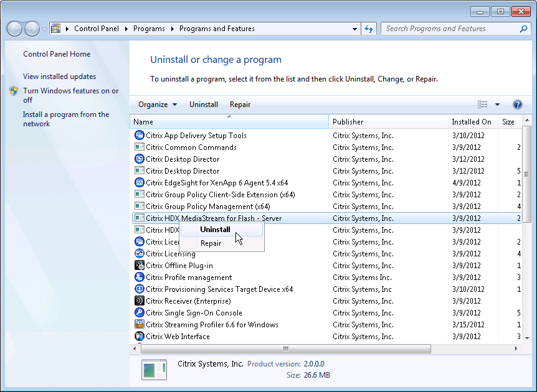The image size is (537, 392).
Task: Click the horizontal scrollbar left arrow
Action: (135, 348)
